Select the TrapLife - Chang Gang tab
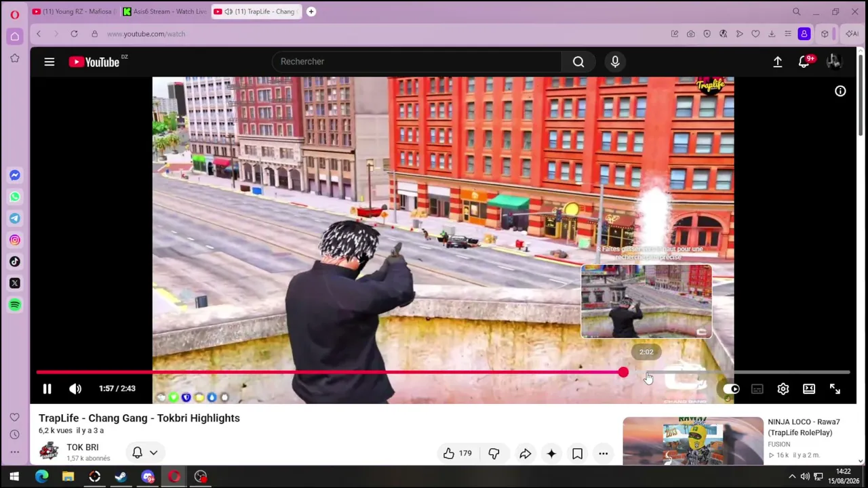Viewport: 868px width, 488px height. [x=257, y=12]
